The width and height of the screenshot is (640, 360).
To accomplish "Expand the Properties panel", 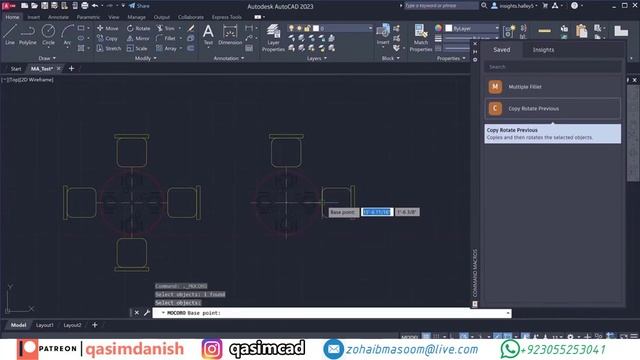I will click(x=451, y=58).
